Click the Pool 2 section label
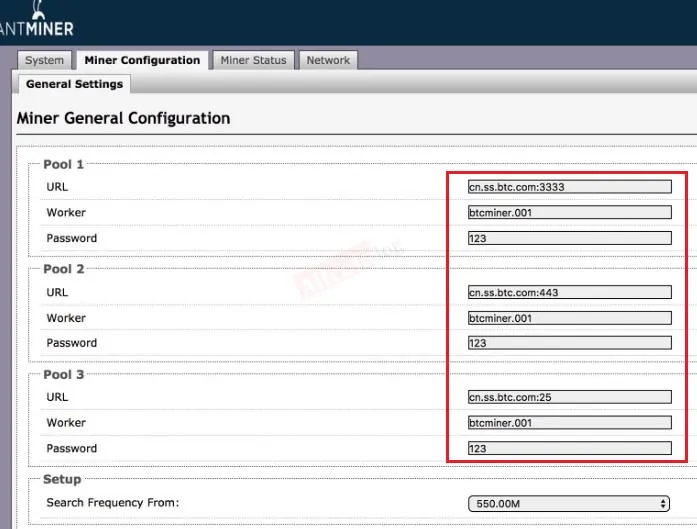 [x=64, y=269]
